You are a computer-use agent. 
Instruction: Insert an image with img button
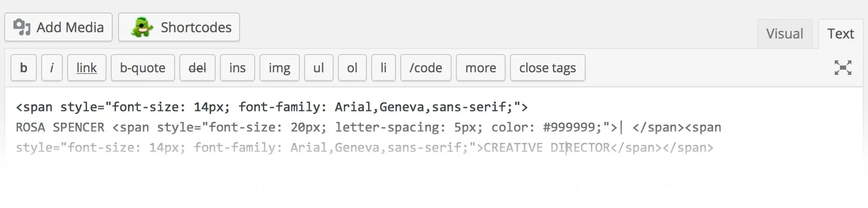[x=279, y=68]
